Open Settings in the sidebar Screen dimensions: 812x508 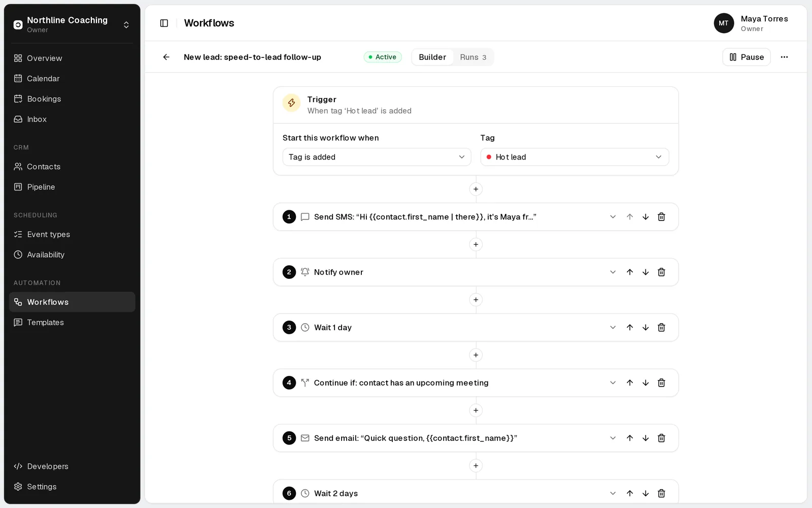(72, 487)
